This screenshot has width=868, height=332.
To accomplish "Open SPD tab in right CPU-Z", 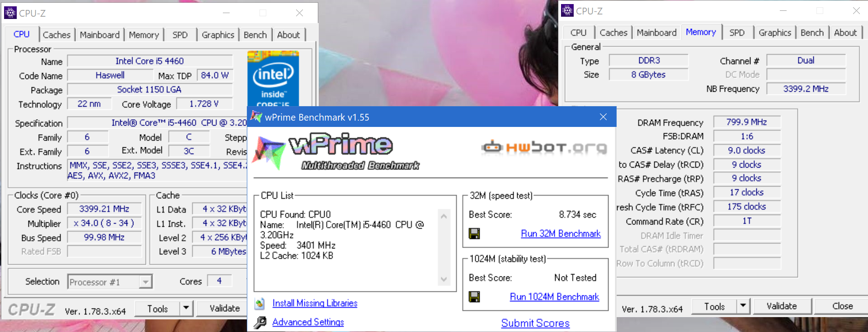I will click(737, 33).
